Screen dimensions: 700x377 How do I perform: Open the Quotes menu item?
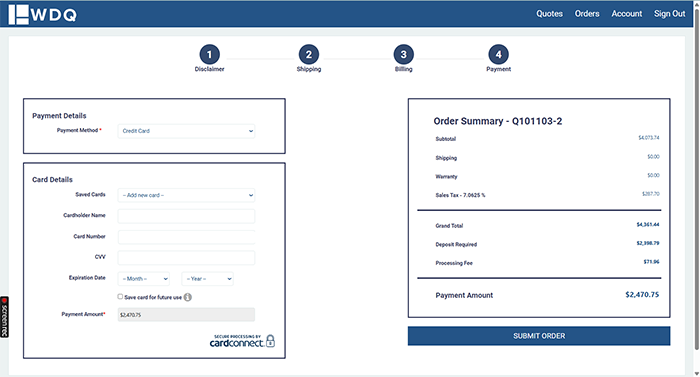[549, 14]
